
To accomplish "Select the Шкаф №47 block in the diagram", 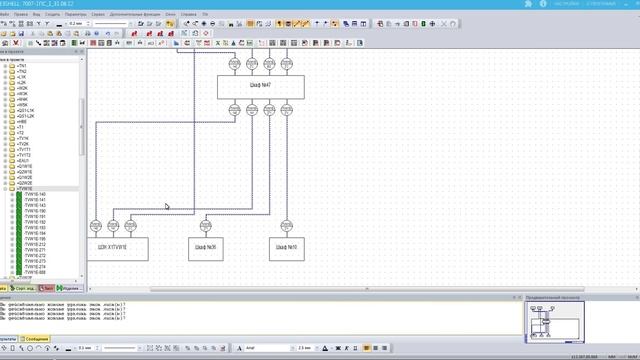I will pos(260,87).
